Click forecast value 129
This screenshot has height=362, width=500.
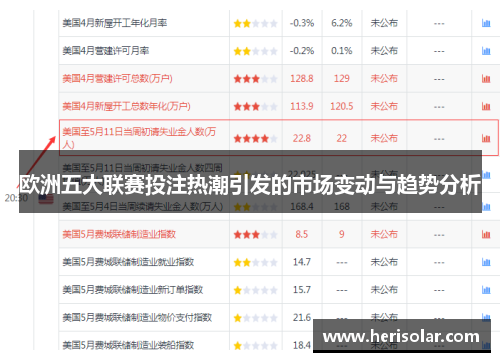342,78
